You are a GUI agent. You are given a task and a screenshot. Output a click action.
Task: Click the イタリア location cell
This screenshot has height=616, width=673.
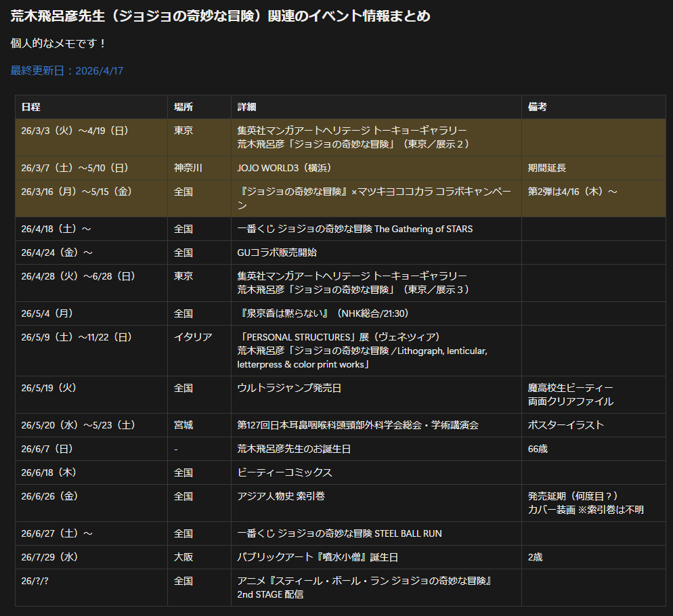pyautogui.click(x=199, y=351)
